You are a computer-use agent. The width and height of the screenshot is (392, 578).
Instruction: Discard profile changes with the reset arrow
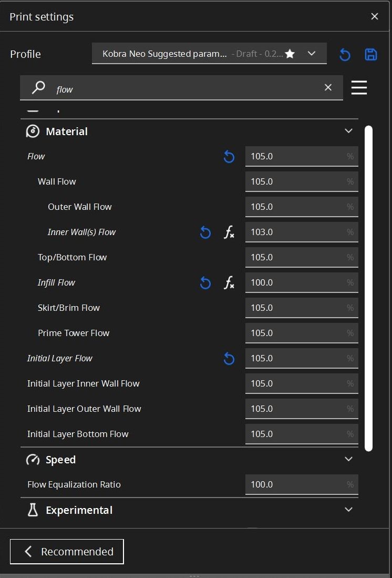tap(345, 54)
